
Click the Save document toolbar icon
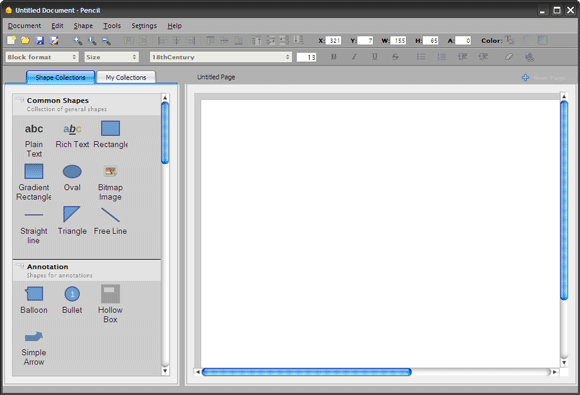[40, 40]
